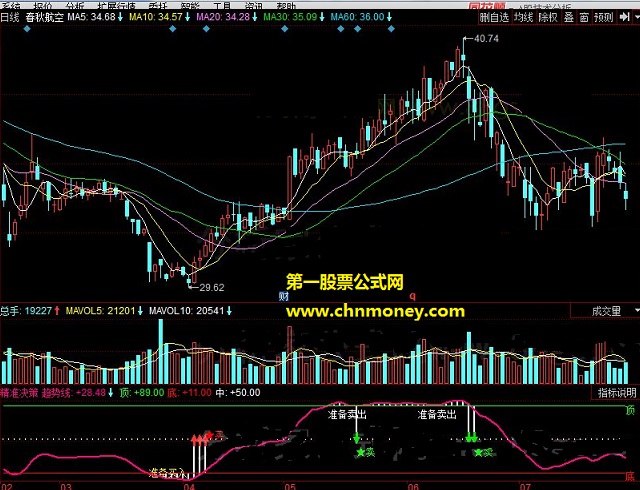The width and height of the screenshot is (640, 490).
Task: Click the double green down-arrows sell marker
Action: 471,439
